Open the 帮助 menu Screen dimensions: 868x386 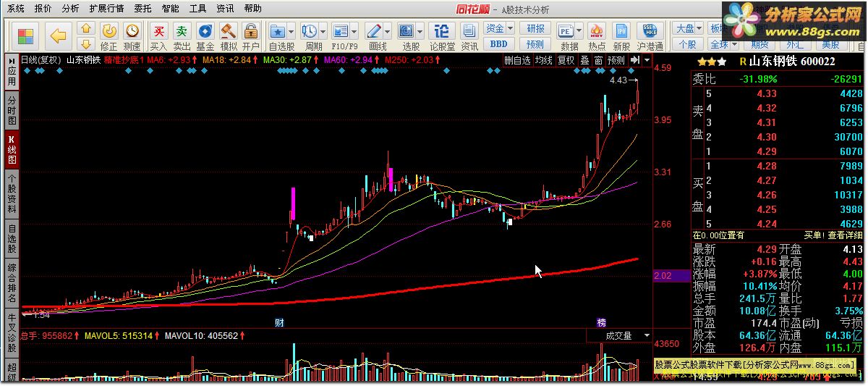253,9
